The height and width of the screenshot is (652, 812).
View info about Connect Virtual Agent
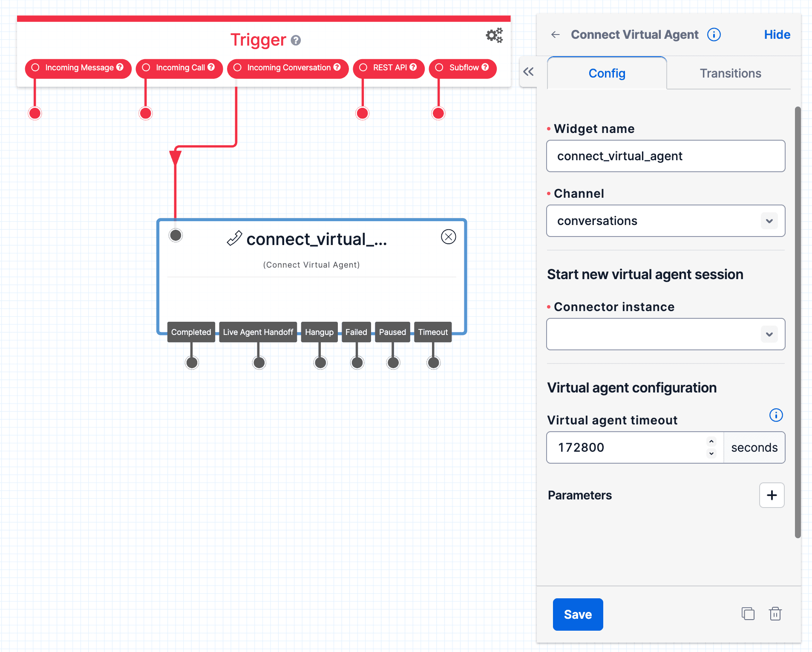[714, 35]
